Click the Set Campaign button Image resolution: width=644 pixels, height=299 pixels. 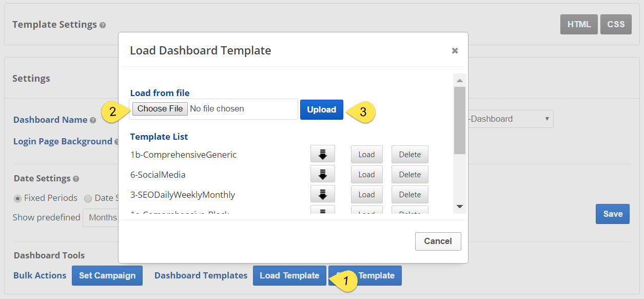pyautogui.click(x=107, y=275)
